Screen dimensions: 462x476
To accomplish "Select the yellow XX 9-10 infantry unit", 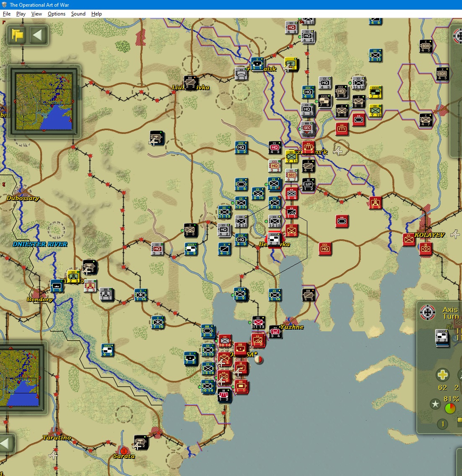I will coord(376,110).
